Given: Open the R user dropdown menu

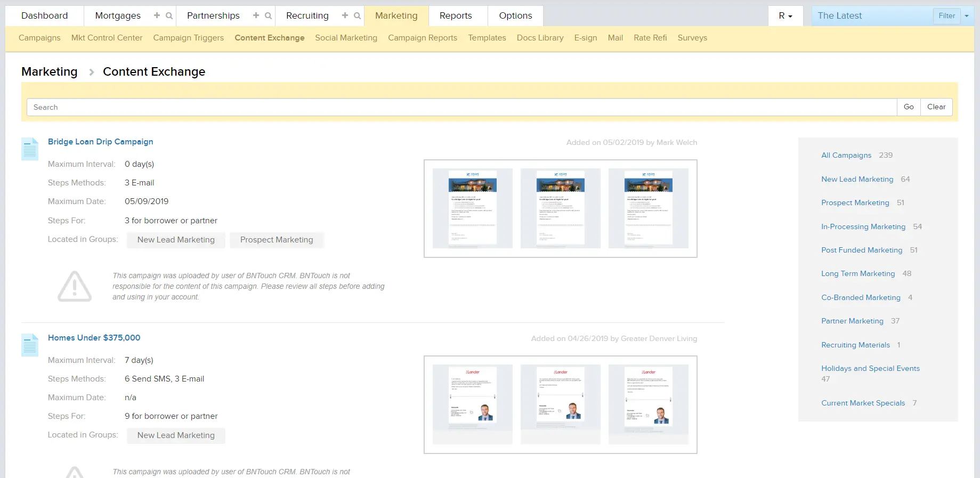Looking at the screenshot, I should 785,16.
